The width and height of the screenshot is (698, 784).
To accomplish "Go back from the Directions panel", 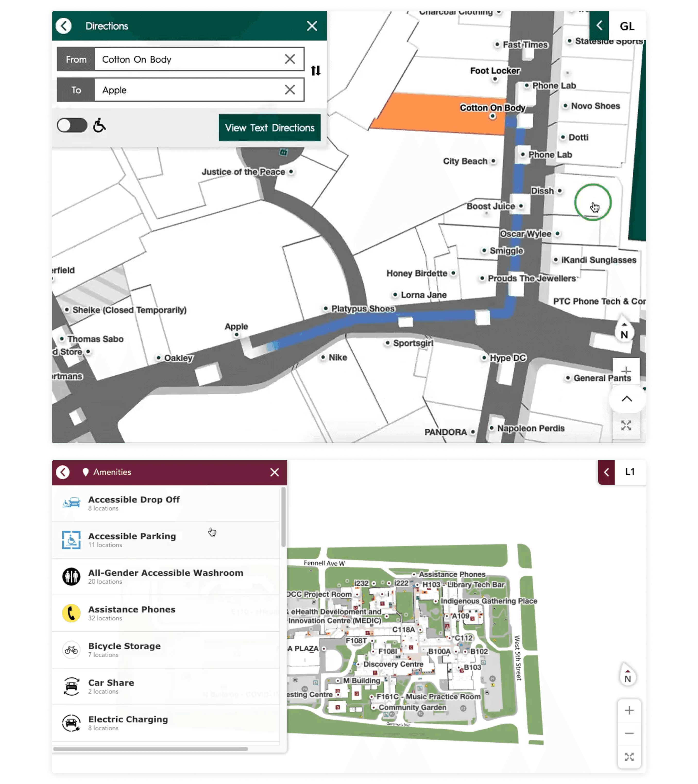I will pos(64,26).
